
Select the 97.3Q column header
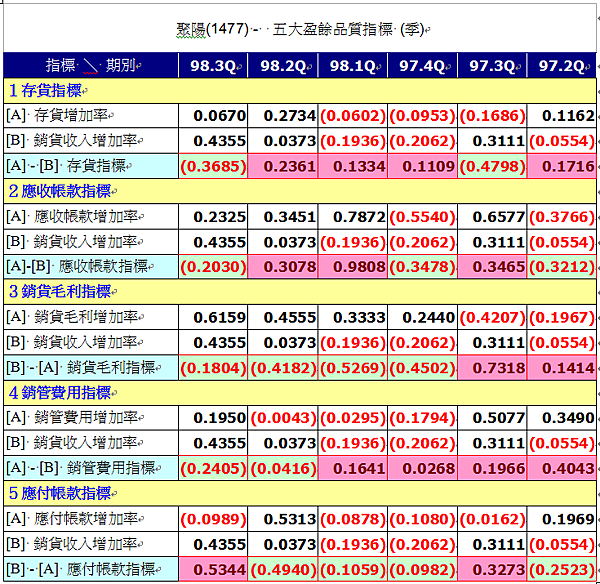[x=492, y=65]
